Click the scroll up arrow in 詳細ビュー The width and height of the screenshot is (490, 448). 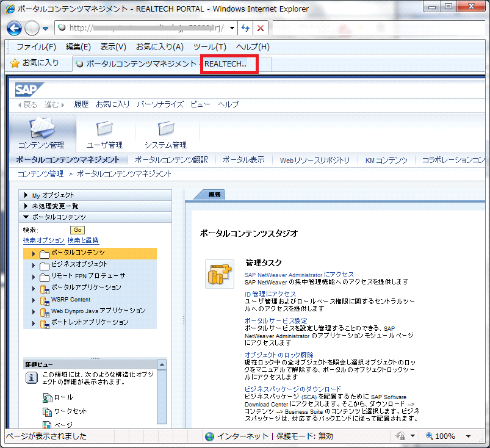click(162, 364)
